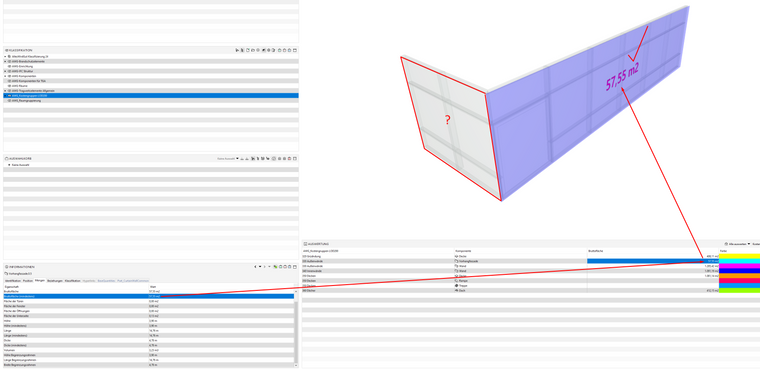Click the Farbe column header

tap(723, 251)
